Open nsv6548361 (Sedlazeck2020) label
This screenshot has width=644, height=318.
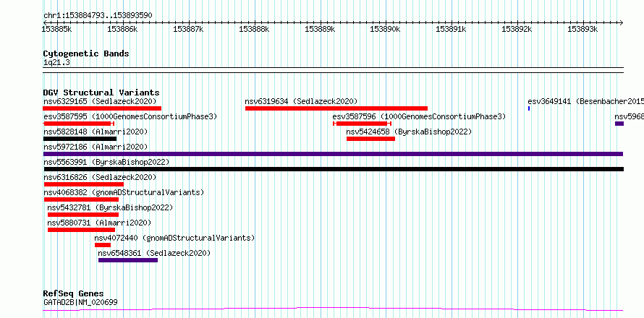click(x=154, y=253)
